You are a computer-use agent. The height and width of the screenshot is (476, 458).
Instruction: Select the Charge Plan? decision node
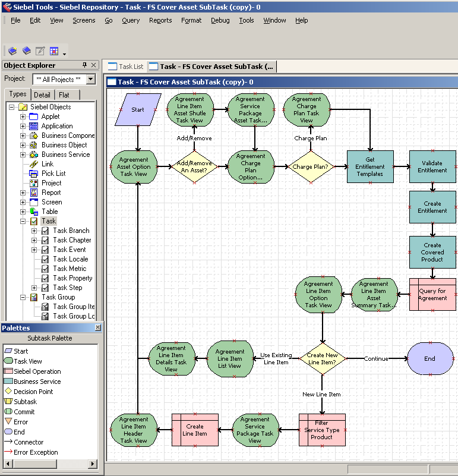point(311,166)
